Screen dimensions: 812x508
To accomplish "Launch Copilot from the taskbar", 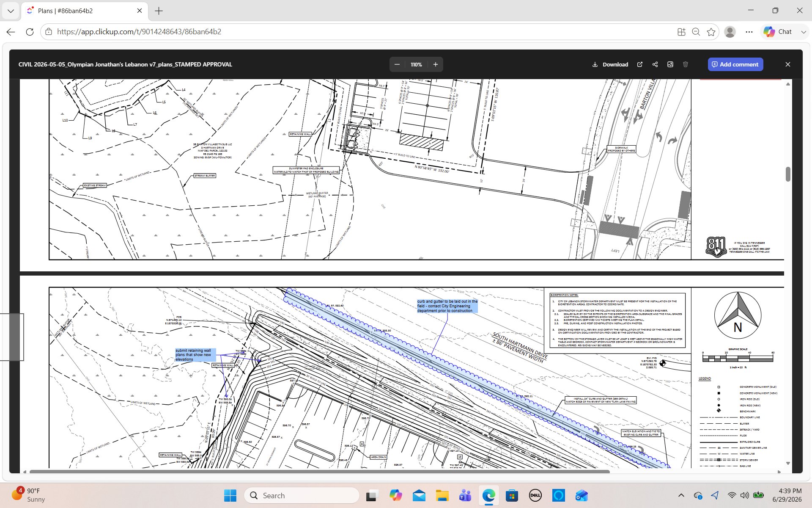I will [395, 495].
